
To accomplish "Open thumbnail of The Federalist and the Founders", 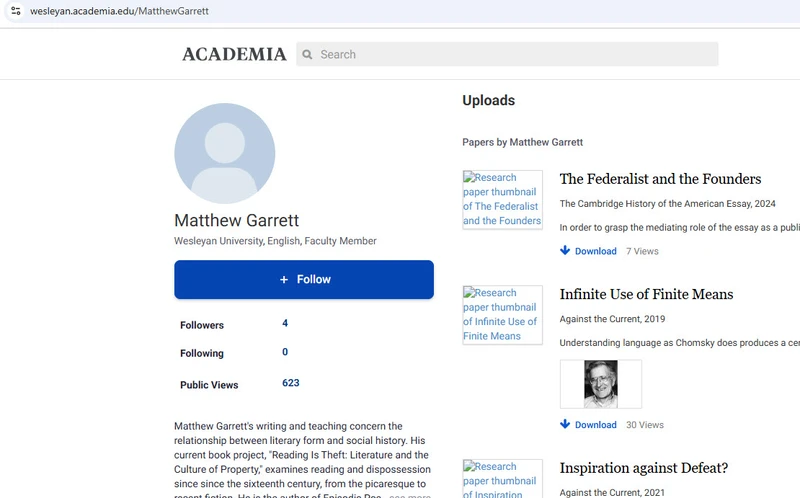I will (503, 200).
